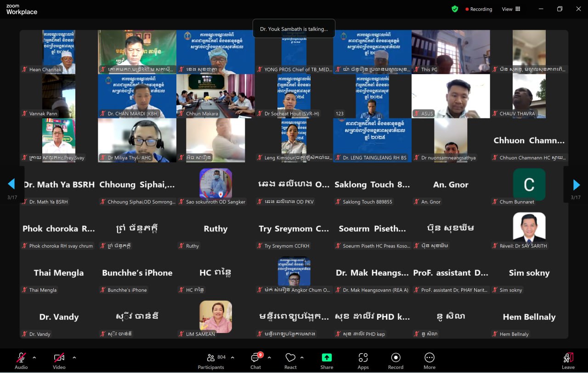Open the View layout menu
Image resolution: width=588 pixels, height=373 pixels.
511,9
